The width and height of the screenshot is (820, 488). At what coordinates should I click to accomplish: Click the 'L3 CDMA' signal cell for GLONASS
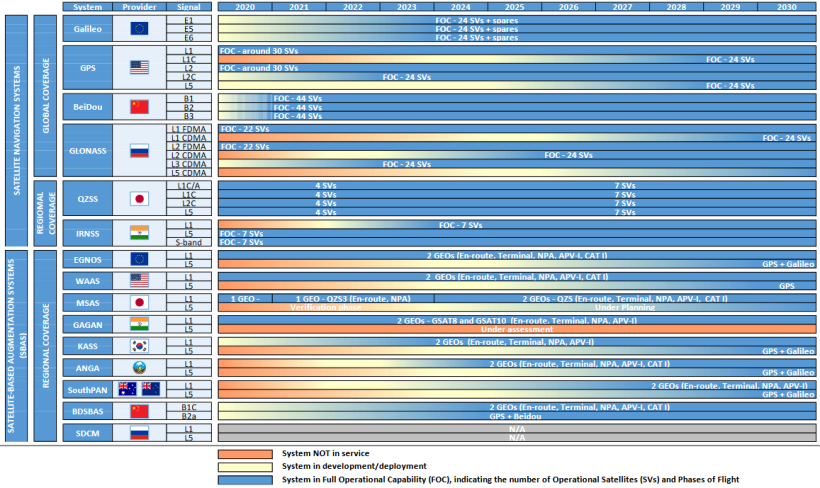(x=189, y=164)
